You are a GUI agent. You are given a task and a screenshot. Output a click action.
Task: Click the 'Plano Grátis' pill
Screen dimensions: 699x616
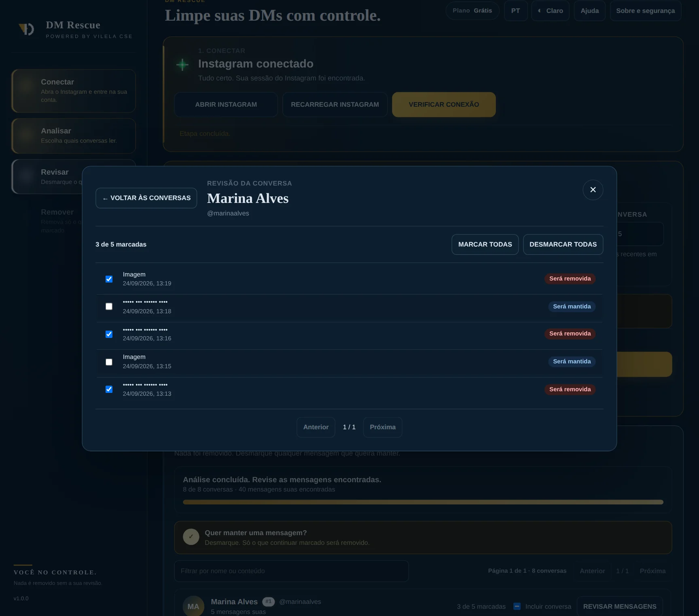coord(472,11)
